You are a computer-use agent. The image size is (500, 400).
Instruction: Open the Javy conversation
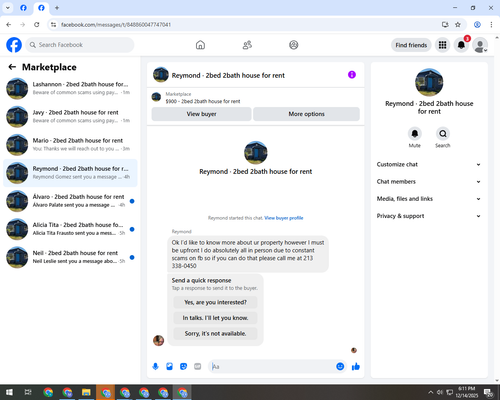pyautogui.click(x=70, y=117)
